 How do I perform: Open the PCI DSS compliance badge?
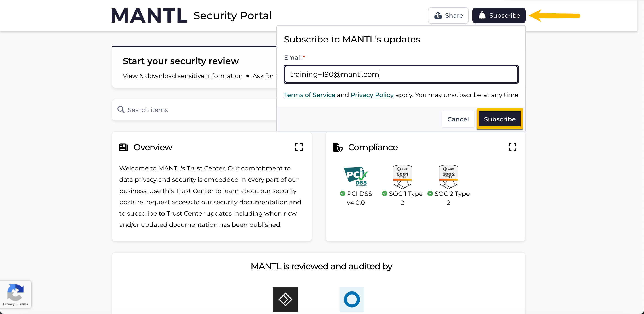pyautogui.click(x=356, y=177)
